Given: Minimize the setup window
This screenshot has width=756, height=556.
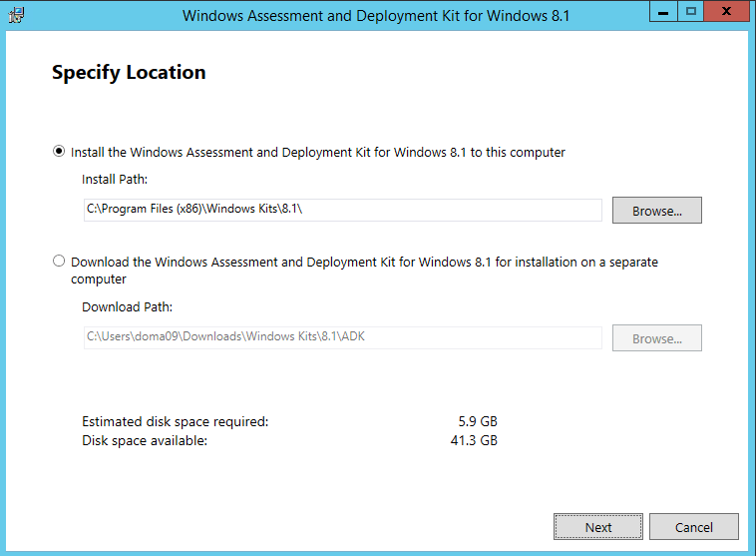Looking at the screenshot, I should [x=663, y=11].
